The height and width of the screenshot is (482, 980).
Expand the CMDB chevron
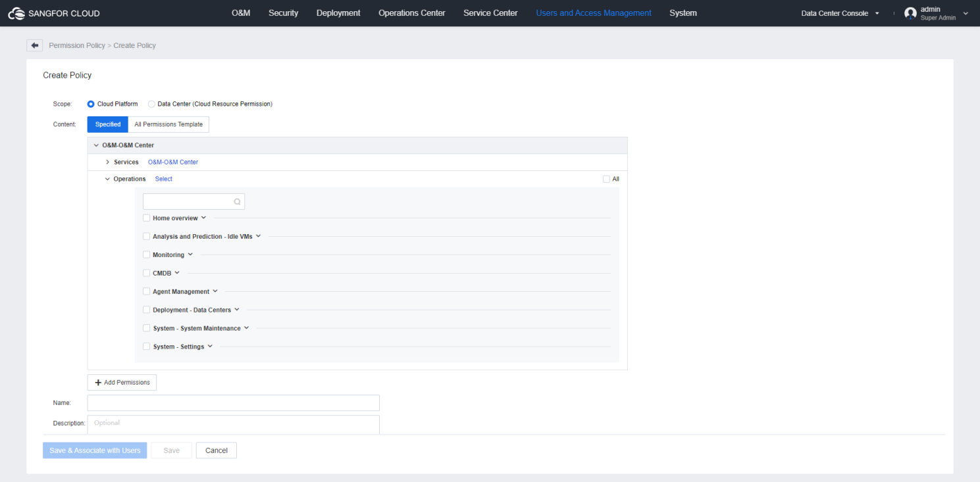(177, 273)
